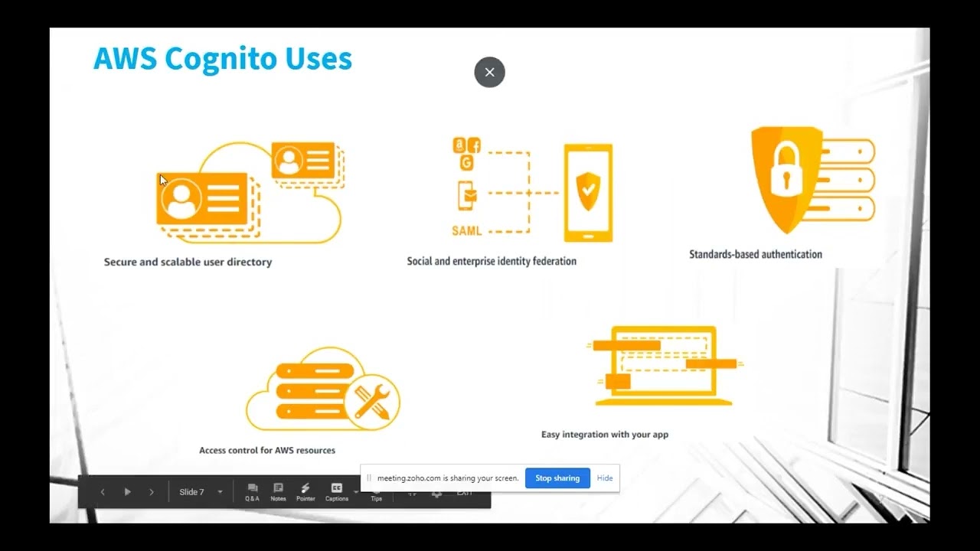Click 'Social and enterprise identity federation' caption
Image resolution: width=980 pixels, height=551 pixels.
(492, 261)
